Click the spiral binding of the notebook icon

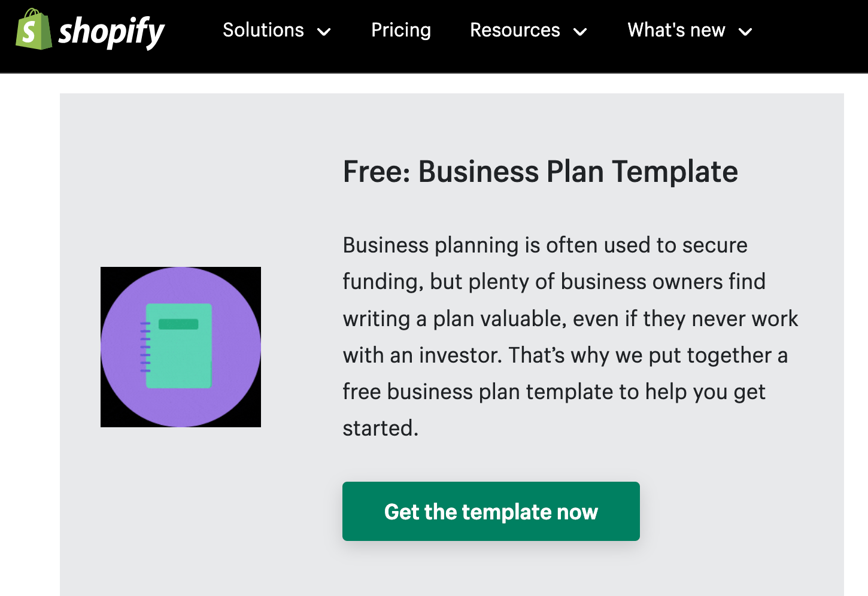[x=145, y=347]
